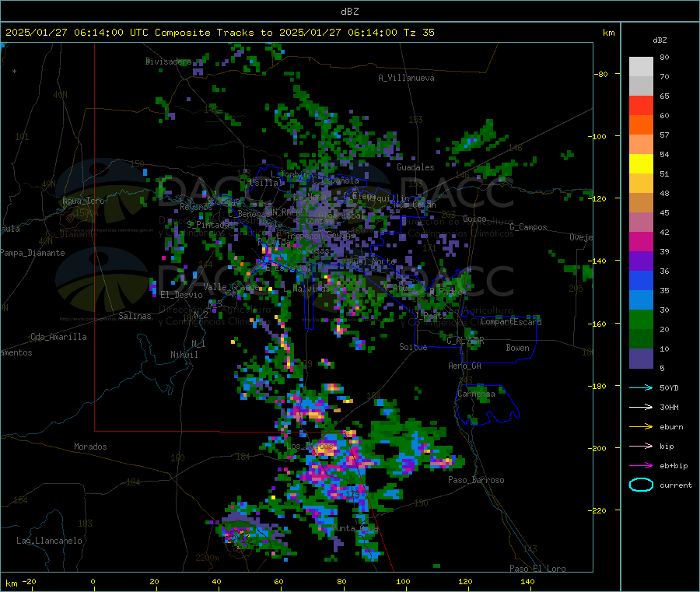The width and height of the screenshot is (700, 592).
Task: Select the tan 45-48 dBZ swatch
Action: point(641,203)
